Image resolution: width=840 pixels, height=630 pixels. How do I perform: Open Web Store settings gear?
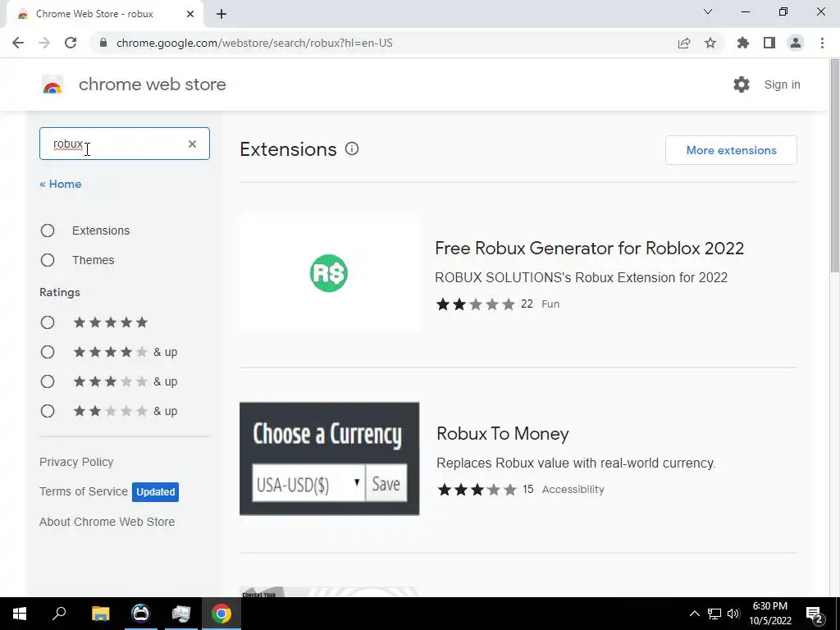[x=742, y=84]
